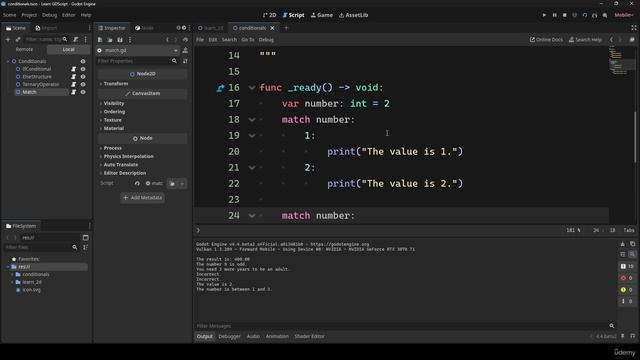This screenshot has width=640, height=360.
Task: Expand the conditionals folder in FileSystem
Action: [x=12, y=274]
